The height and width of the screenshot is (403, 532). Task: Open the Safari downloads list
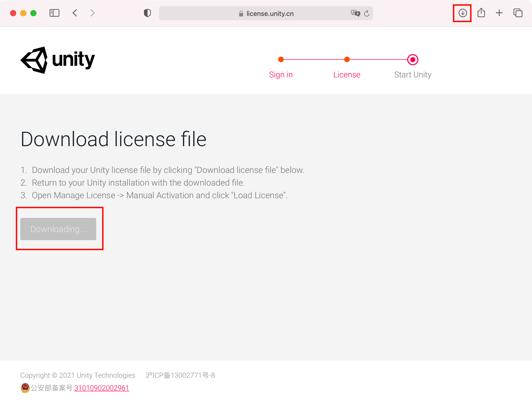pyautogui.click(x=462, y=13)
